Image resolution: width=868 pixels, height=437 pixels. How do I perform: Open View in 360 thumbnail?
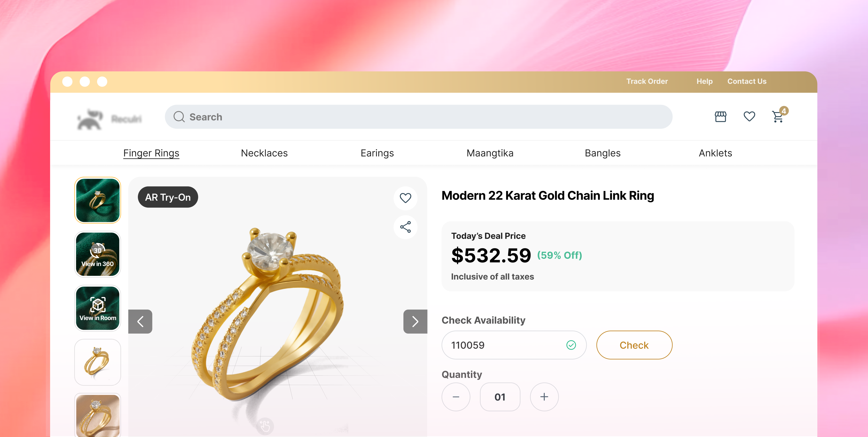tap(97, 254)
